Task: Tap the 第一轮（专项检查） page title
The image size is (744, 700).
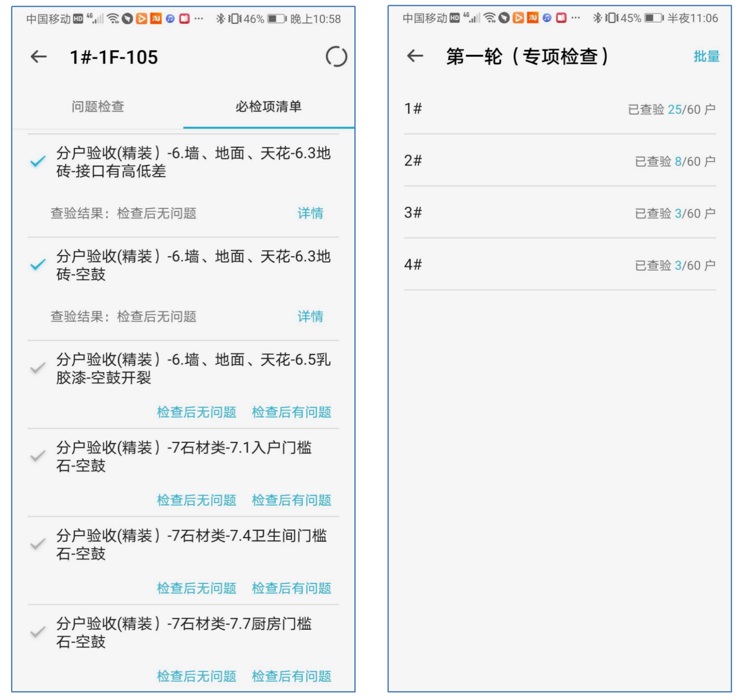Action: point(527,57)
